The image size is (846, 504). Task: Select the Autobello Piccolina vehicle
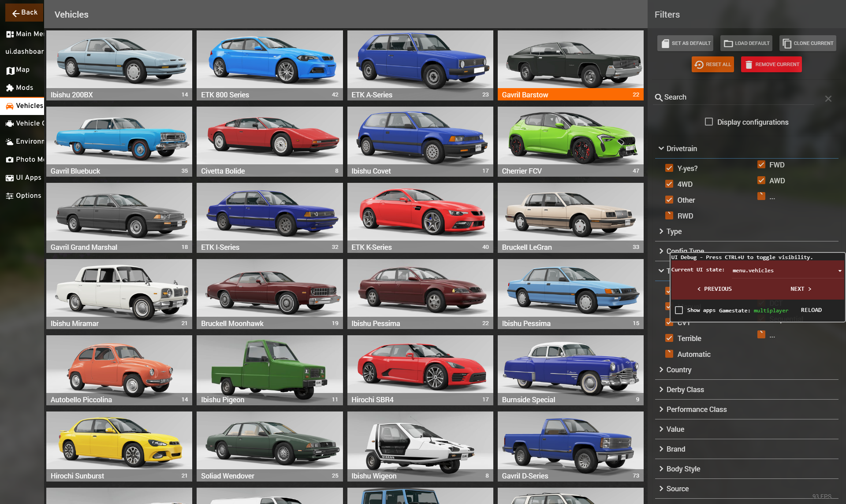119,370
